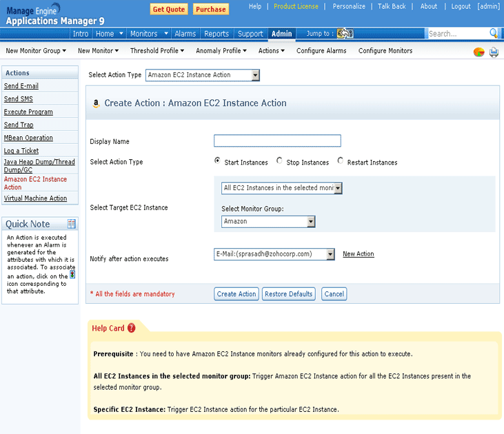Viewport: 504px width, 434px height.
Task: Click the search magnifier icon
Action: point(493,33)
